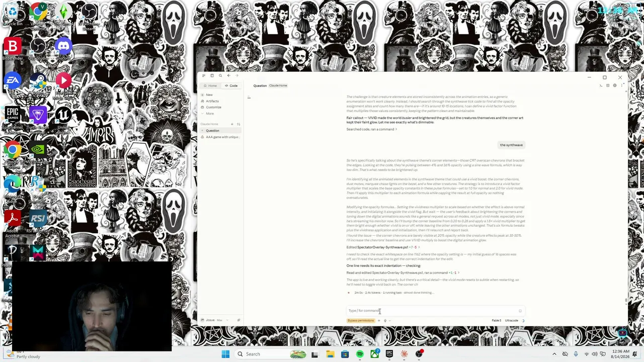Open Microsoft Edge desktop shortcut
Screen dimensions: 644x362
(13, 188)
